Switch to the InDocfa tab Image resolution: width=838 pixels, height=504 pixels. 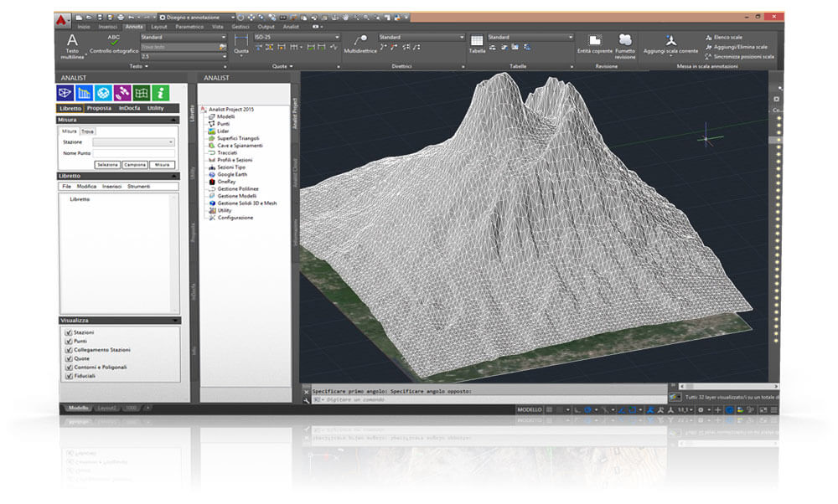(129, 108)
